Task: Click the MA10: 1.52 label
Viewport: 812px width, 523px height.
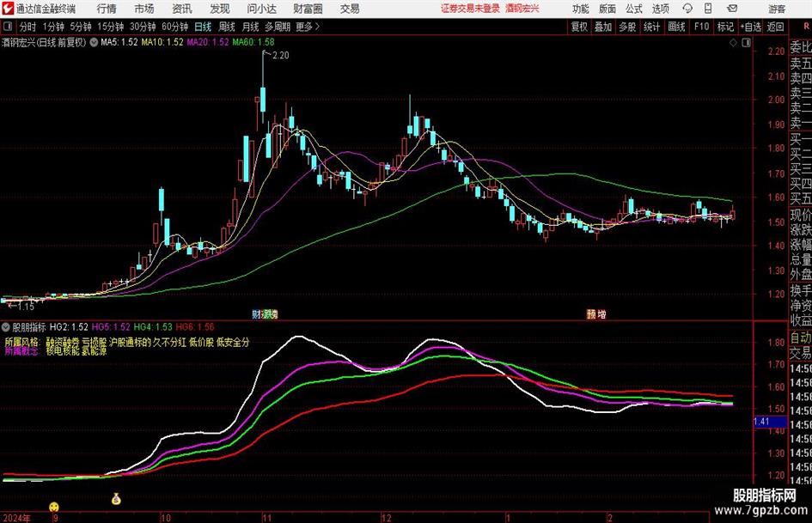Action: click(162, 42)
